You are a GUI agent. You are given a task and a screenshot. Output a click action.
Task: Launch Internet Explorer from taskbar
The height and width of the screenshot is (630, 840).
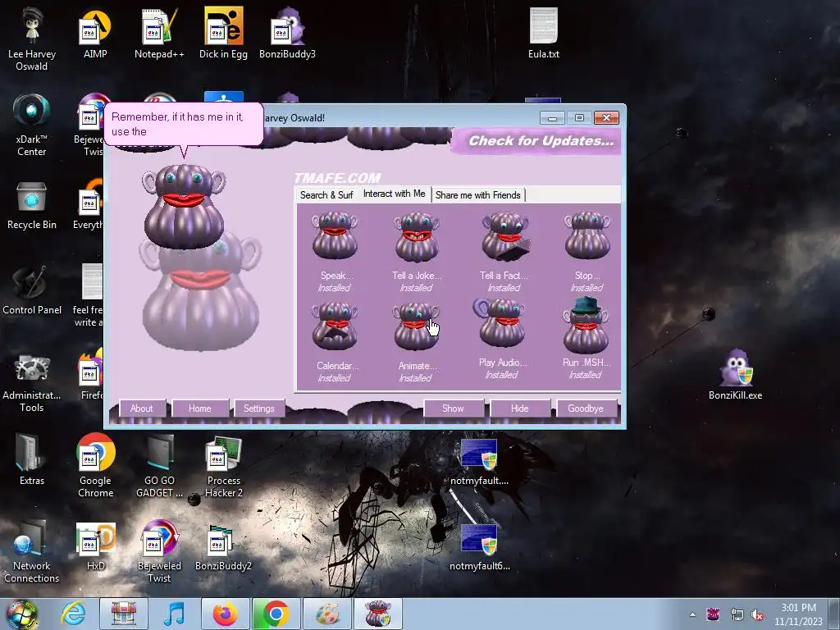73,614
